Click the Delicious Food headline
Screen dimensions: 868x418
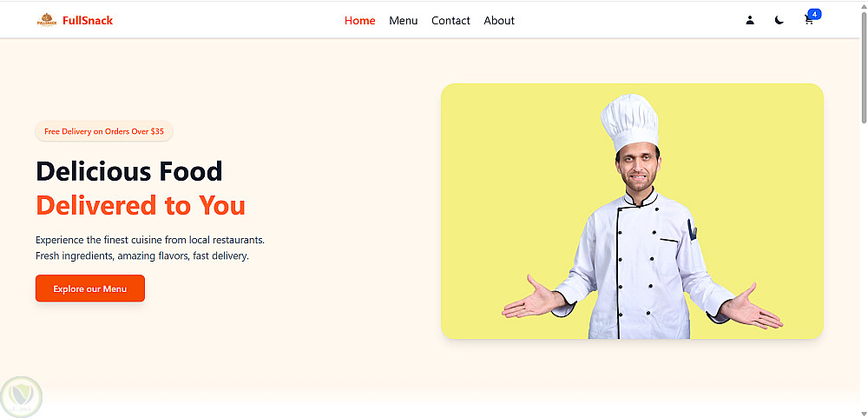coord(129,171)
